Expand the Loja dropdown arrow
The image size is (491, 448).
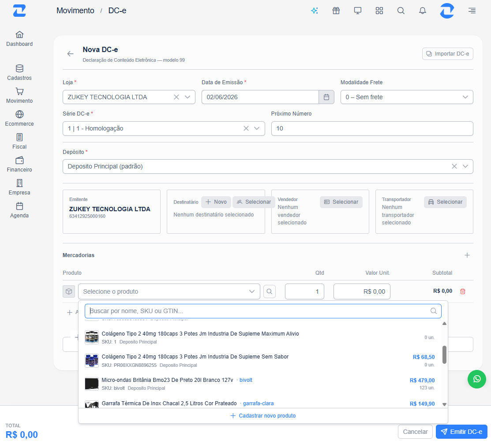point(187,97)
